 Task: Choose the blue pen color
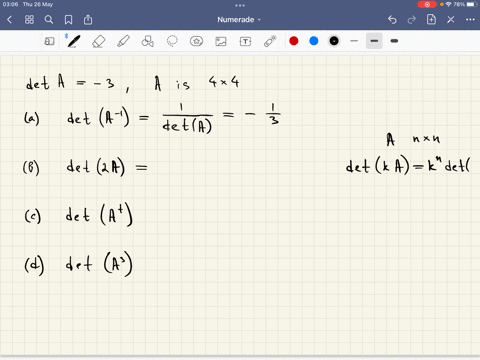tap(314, 41)
